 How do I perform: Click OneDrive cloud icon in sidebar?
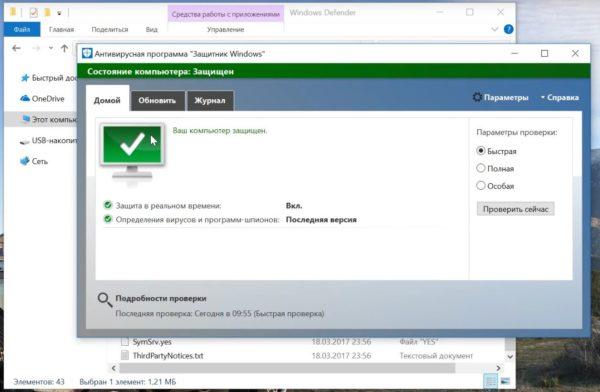(25, 98)
